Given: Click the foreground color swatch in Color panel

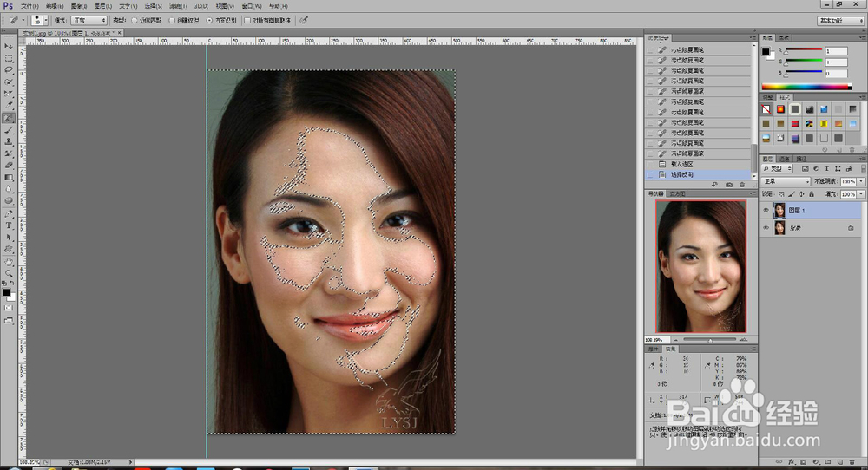Looking at the screenshot, I should (766, 51).
